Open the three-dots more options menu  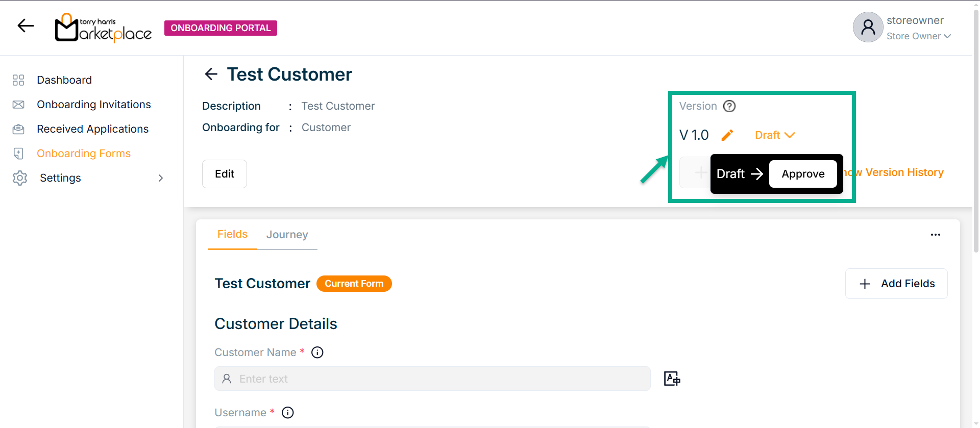pos(935,235)
